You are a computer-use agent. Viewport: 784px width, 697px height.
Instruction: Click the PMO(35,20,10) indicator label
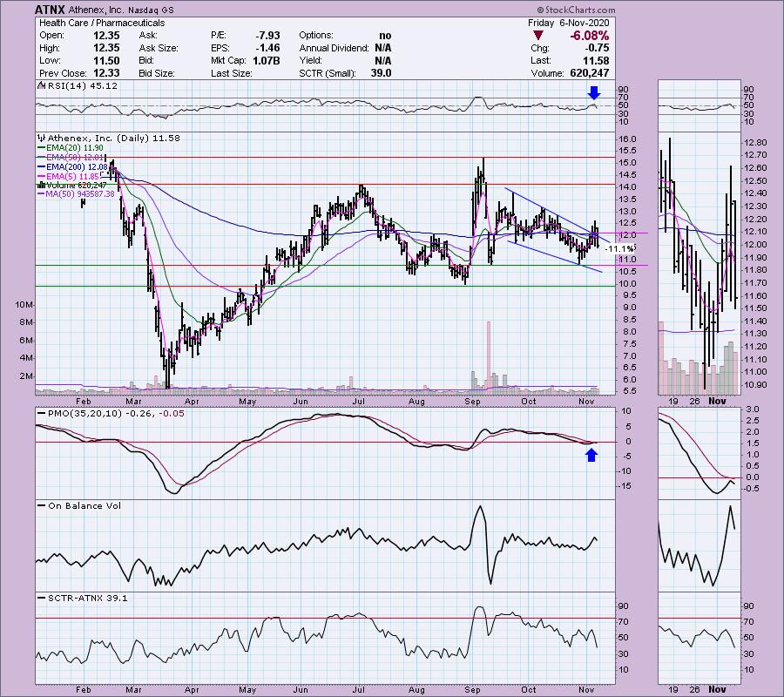[84, 414]
